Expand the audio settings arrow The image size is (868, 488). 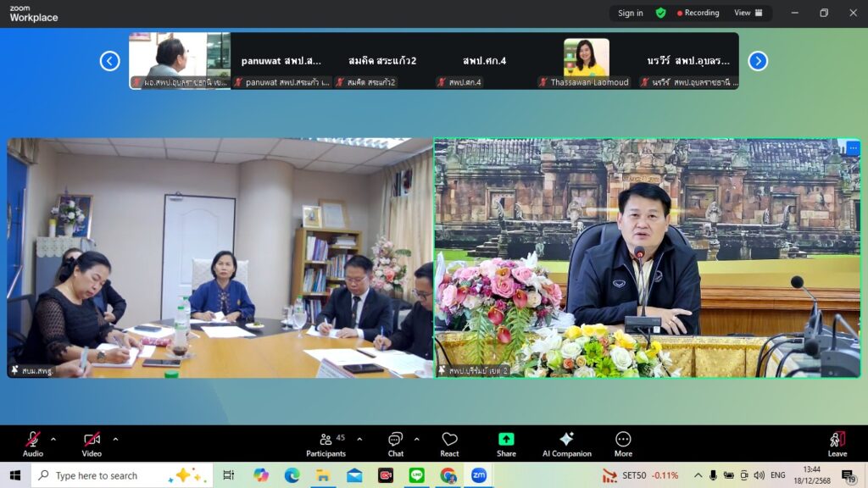point(53,439)
